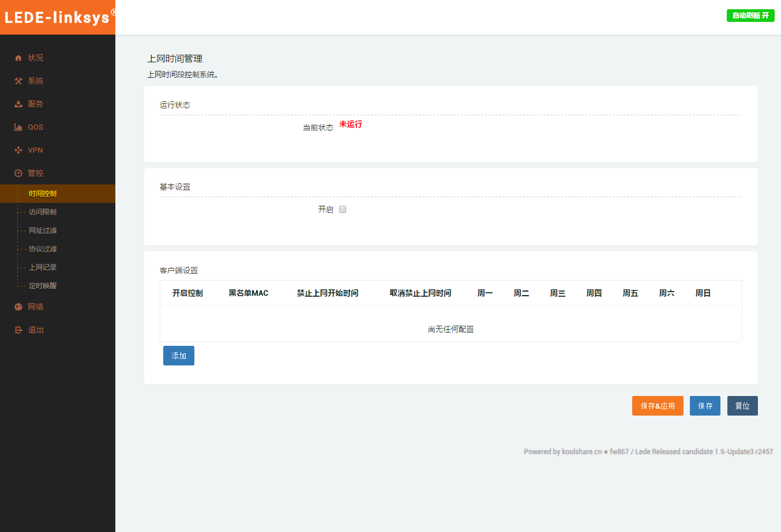This screenshot has width=781, height=532.
Task: Click the 添加 button
Action: (x=179, y=356)
